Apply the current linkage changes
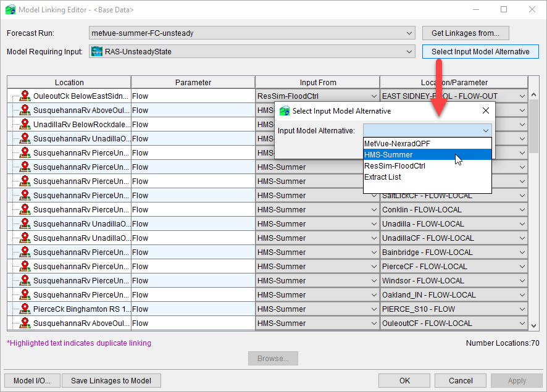This screenshot has height=392, width=547. tap(517, 380)
